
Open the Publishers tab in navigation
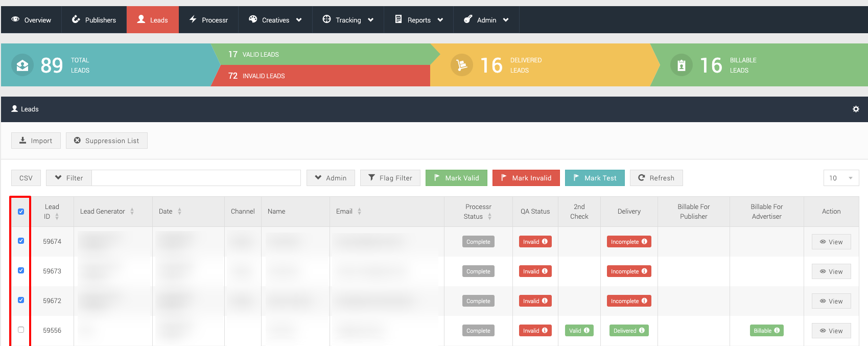(x=94, y=20)
